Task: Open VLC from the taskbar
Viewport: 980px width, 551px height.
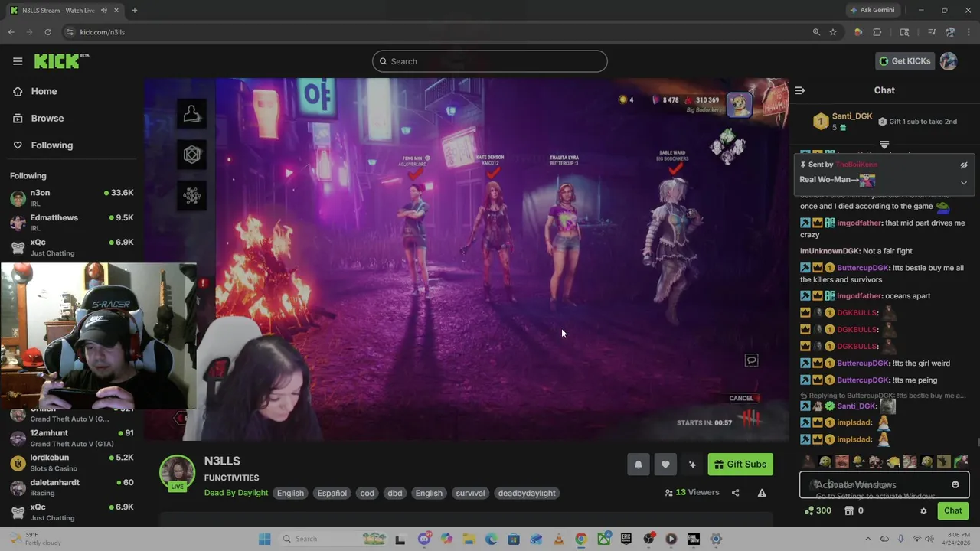Action: 559,539
